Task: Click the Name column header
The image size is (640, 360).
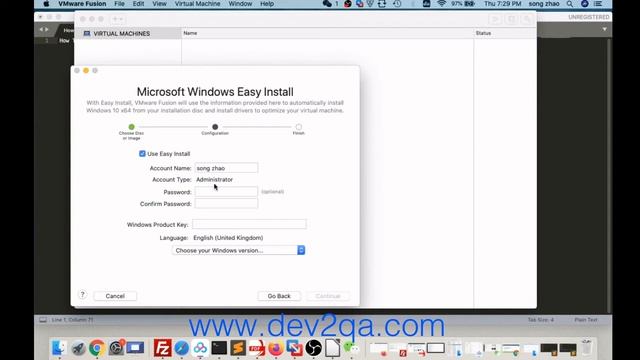Action: tap(190, 33)
